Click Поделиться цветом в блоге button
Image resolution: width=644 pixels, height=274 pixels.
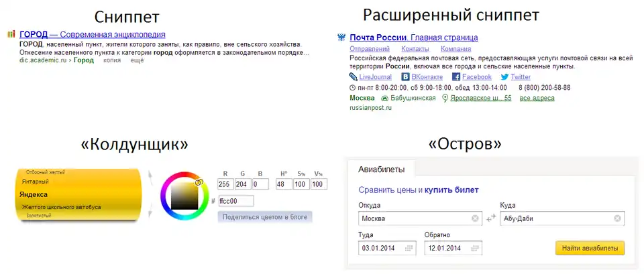pyautogui.click(x=265, y=217)
